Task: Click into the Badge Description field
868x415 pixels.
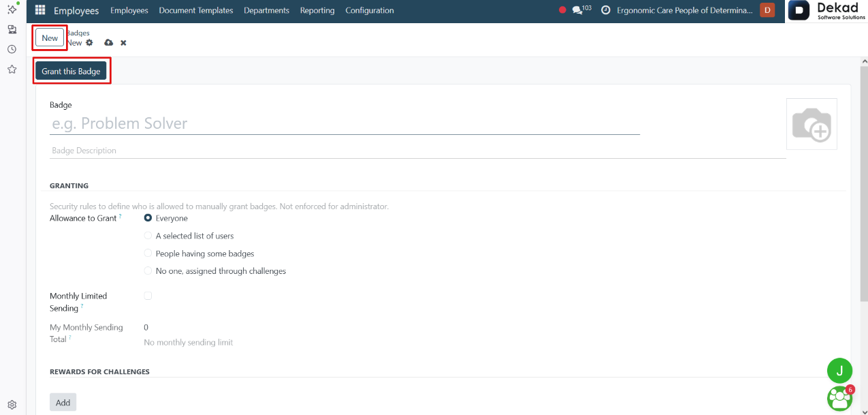Action: [x=418, y=151]
